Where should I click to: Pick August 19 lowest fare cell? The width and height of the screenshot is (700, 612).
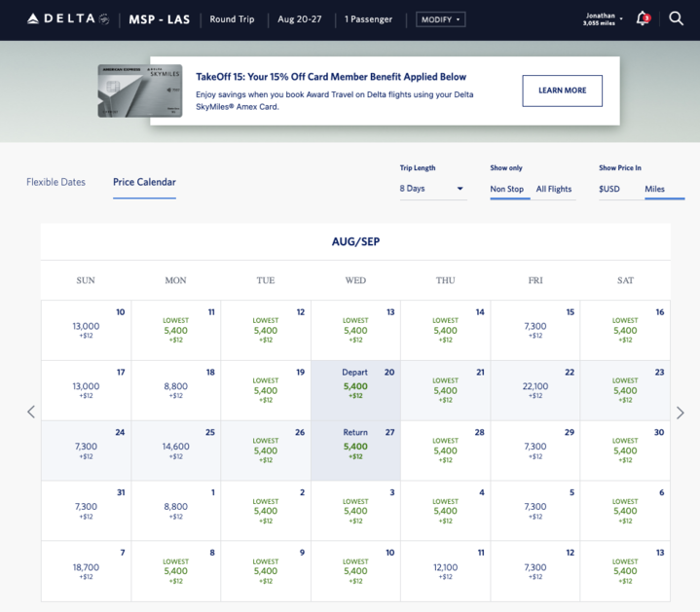tap(266, 390)
